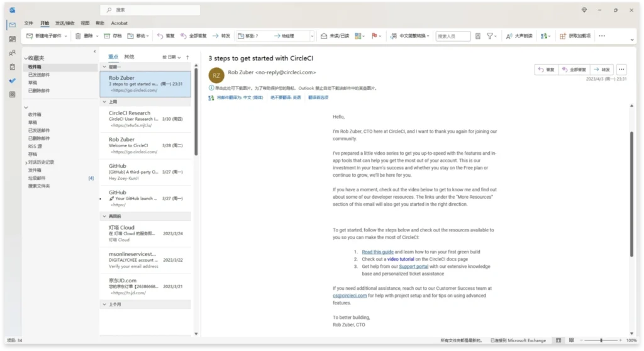This screenshot has height=351, width=644.
Task: Click 将邮件翻译为: 中文 (简体) translate link
Action: tap(240, 98)
